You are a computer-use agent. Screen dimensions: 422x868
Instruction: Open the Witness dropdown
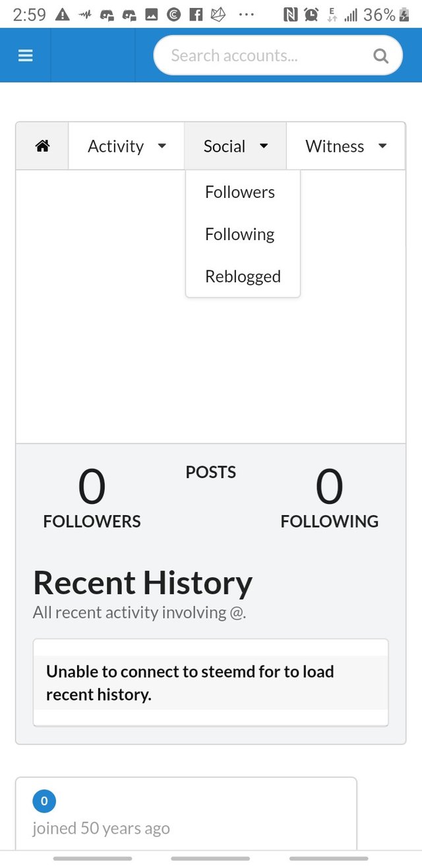pos(346,146)
